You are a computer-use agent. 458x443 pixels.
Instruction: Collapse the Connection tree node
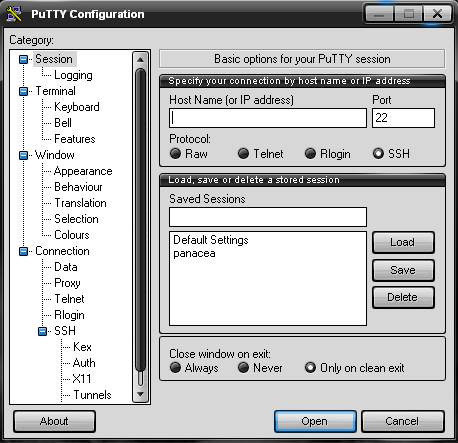[23, 251]
